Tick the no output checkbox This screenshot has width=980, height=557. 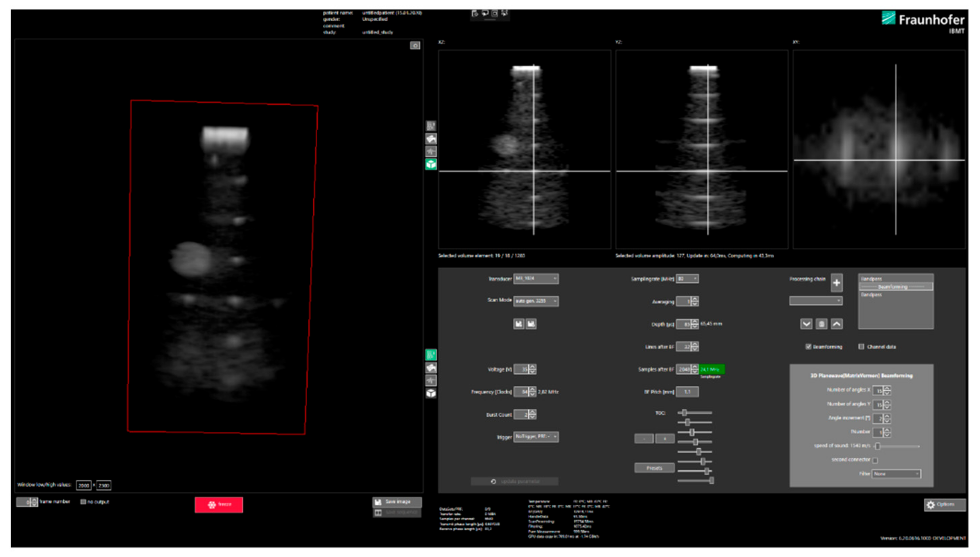coord(83,502)
